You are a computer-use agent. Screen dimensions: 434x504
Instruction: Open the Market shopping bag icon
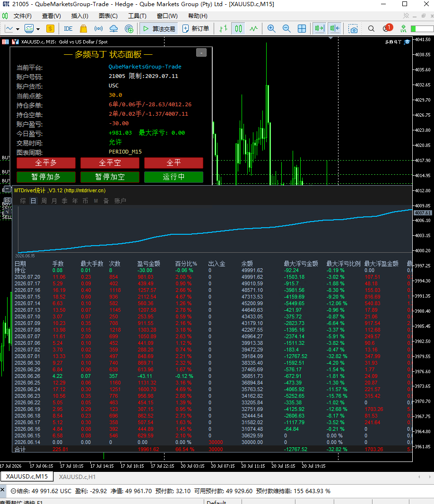[83, 29]
